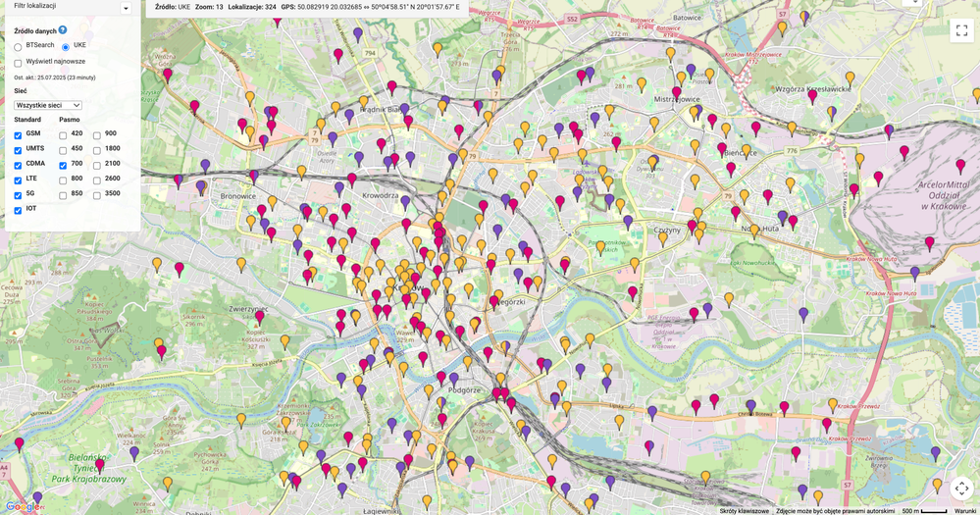Open the Wszystkie sieci network dropdown
Screen dimensions: 980x515
click(x=47, y=105)
